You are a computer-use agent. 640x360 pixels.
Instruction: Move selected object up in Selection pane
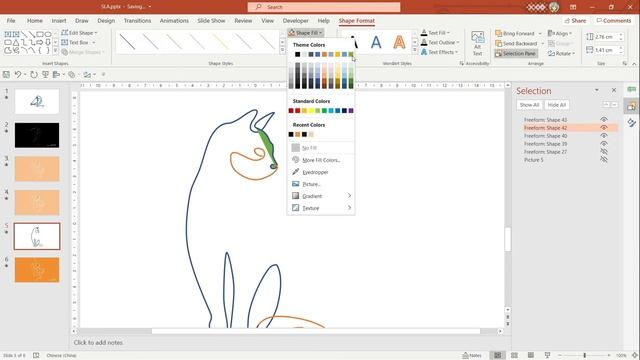(x=607, y=104)
